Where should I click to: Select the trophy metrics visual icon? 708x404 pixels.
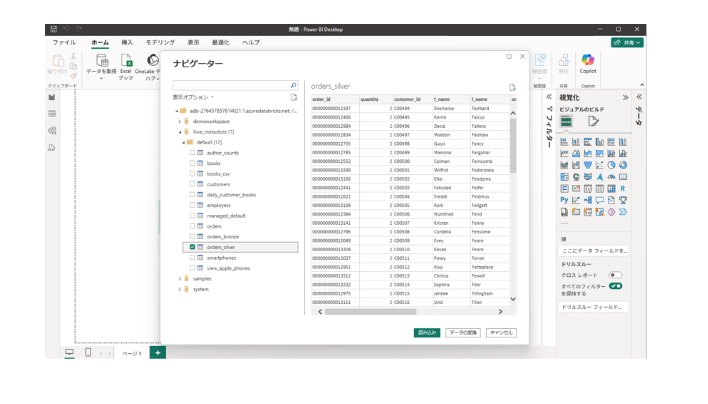point(623,200)
